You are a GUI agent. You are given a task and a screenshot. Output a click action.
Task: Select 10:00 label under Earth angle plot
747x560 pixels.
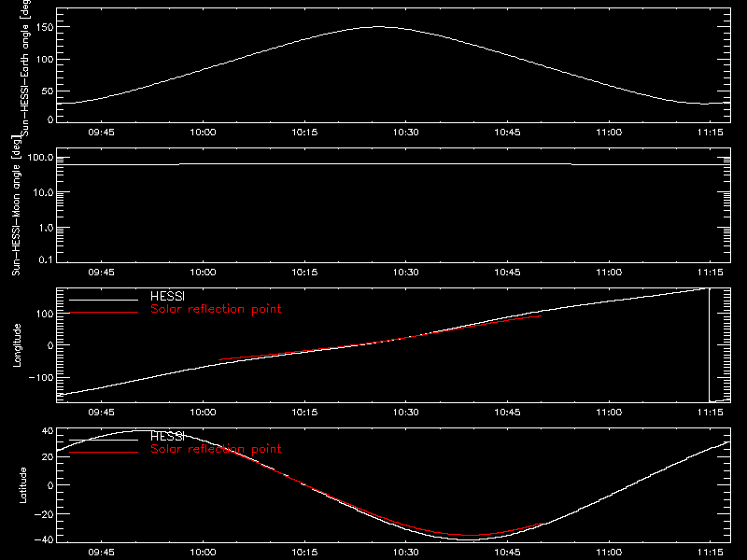coord(203,133)
